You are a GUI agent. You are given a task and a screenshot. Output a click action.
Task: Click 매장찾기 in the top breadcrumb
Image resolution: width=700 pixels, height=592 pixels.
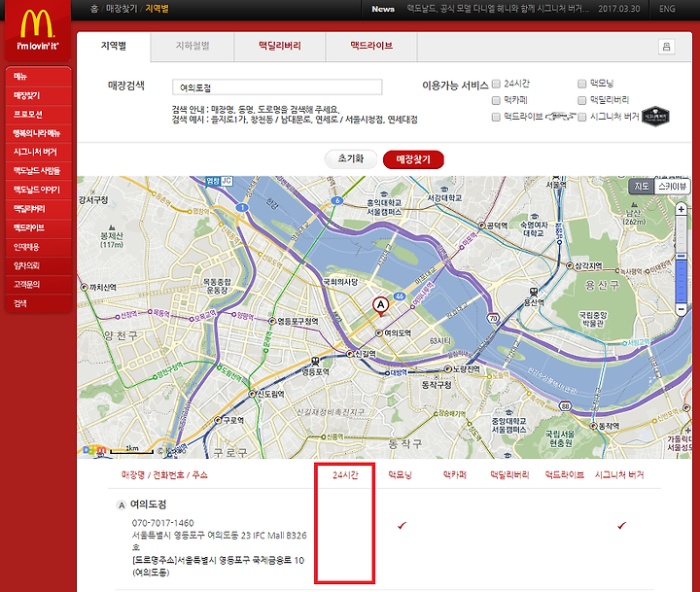click(122, 9)
